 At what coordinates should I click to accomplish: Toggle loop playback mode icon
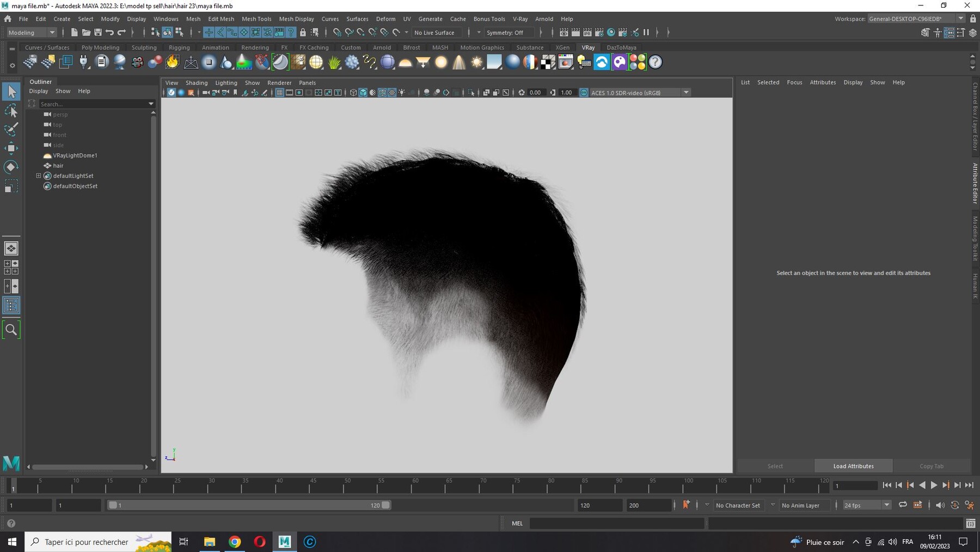[903, 505]
